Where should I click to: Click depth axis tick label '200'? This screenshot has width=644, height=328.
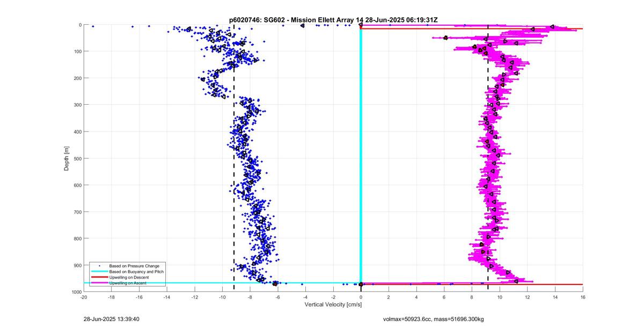(77, 78)
